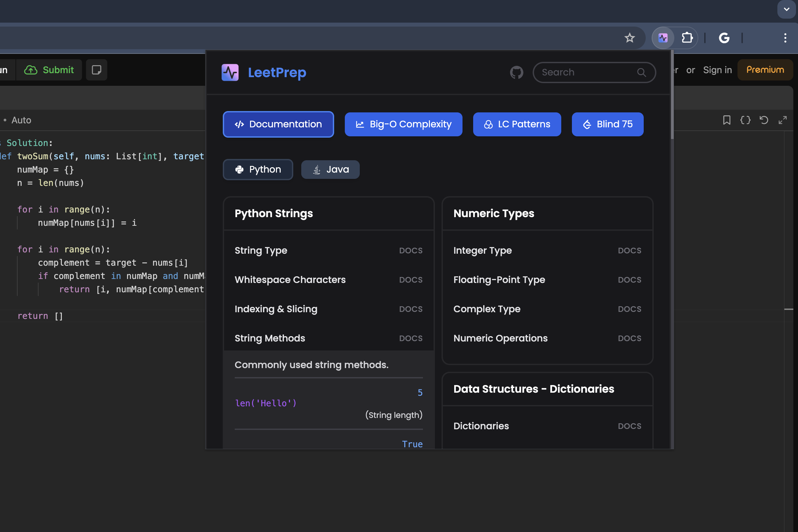Expand the Numeric Operations docs row
The height and width of the screenshot is (532, 798).
pos(547,338)
